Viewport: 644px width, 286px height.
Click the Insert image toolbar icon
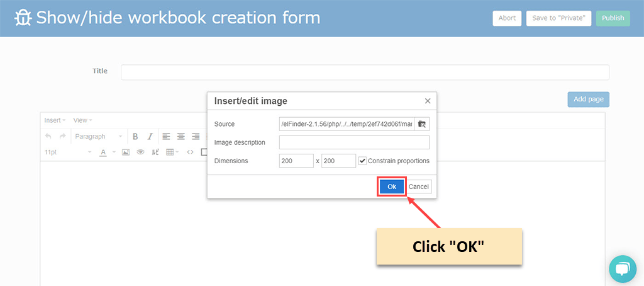[126, 152]
